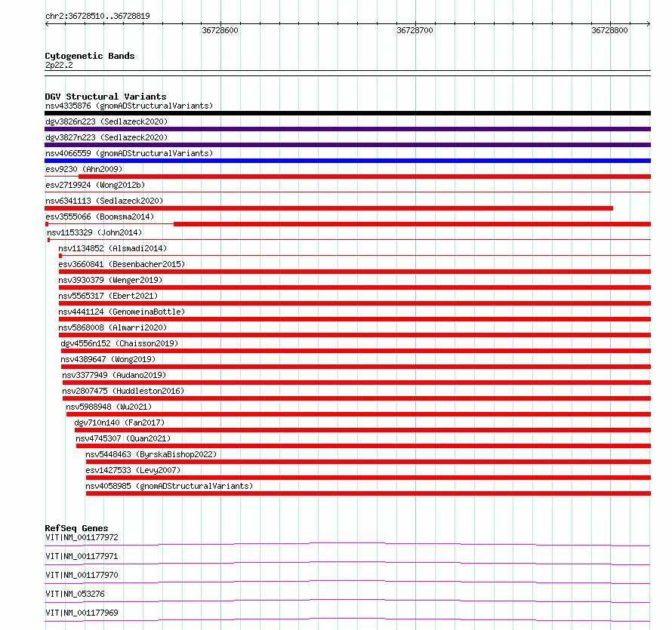
Task: Open variant nsv4389647 (Wong2019) label
Action: (x=108, y=359)
